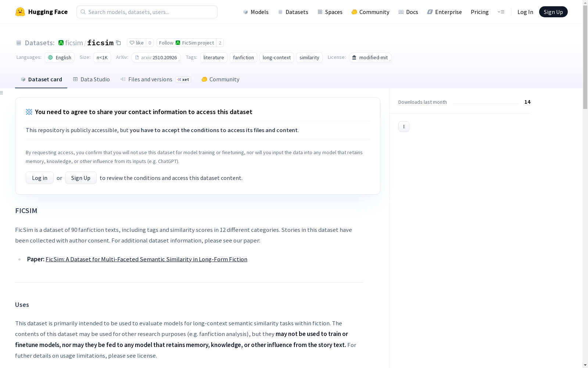Click the n<1K size tag

(x=102, y=57)
